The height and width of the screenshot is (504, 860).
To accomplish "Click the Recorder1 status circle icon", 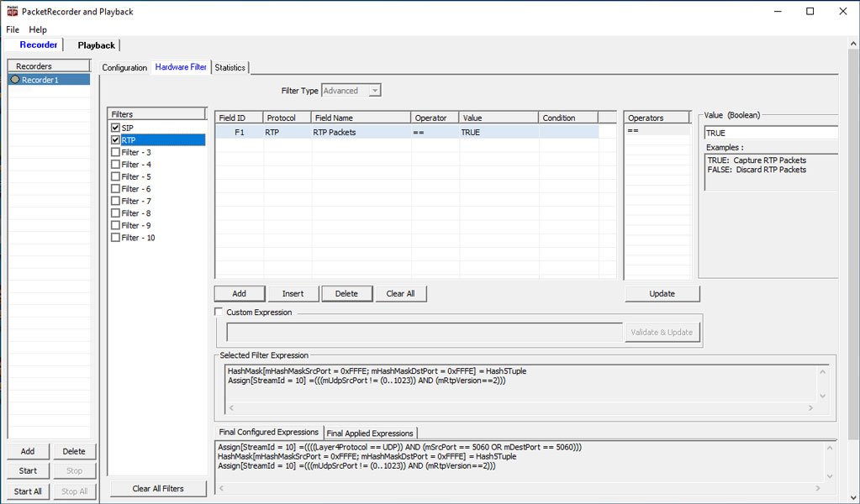I will (15, 80).
